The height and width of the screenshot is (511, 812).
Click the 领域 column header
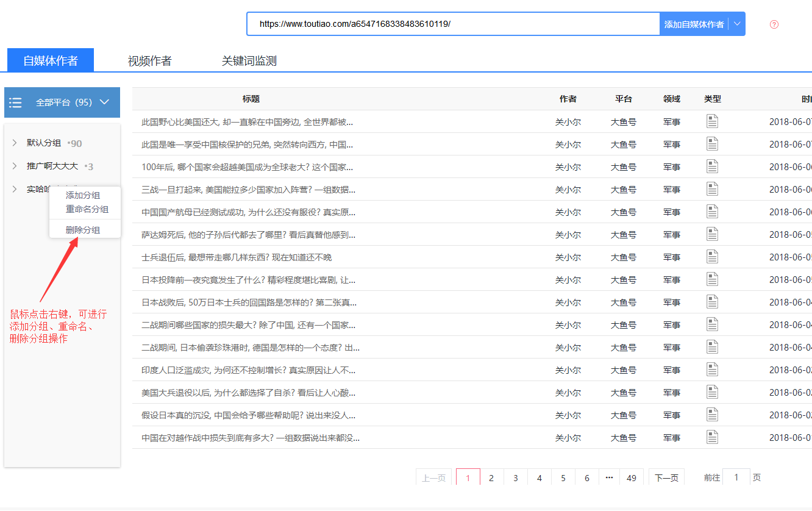tap(672, 99)
